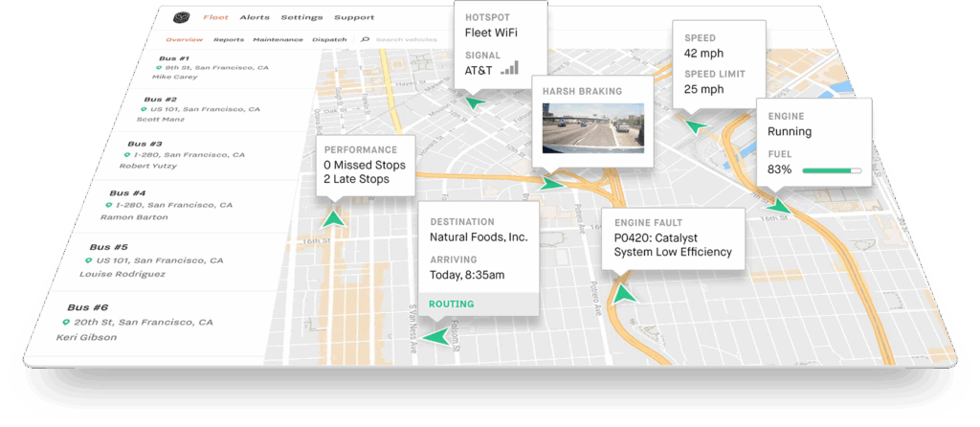Image resolution: width=980 pixels, height=427 pixels.
Task: Click location pin beside 20th St address
Action: coord(66,323)
